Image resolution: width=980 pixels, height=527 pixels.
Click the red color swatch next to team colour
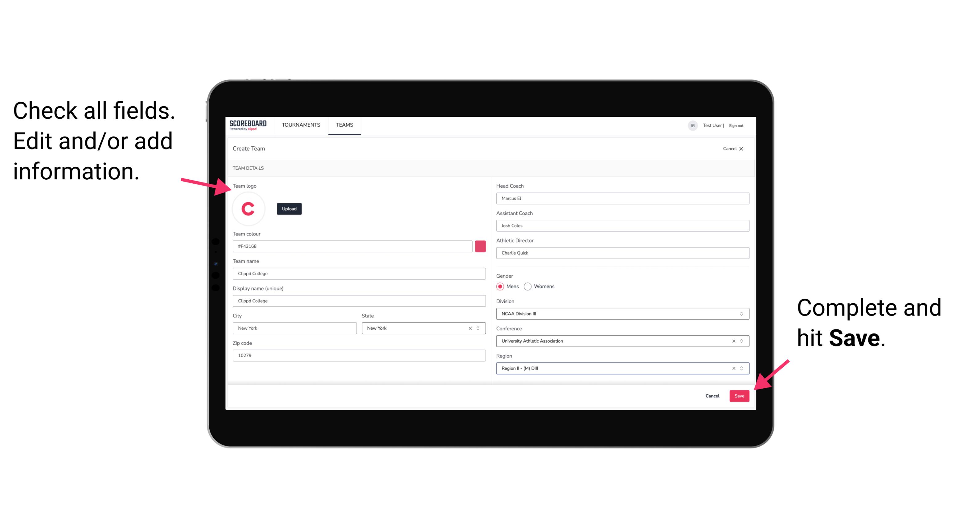[480, 245]
